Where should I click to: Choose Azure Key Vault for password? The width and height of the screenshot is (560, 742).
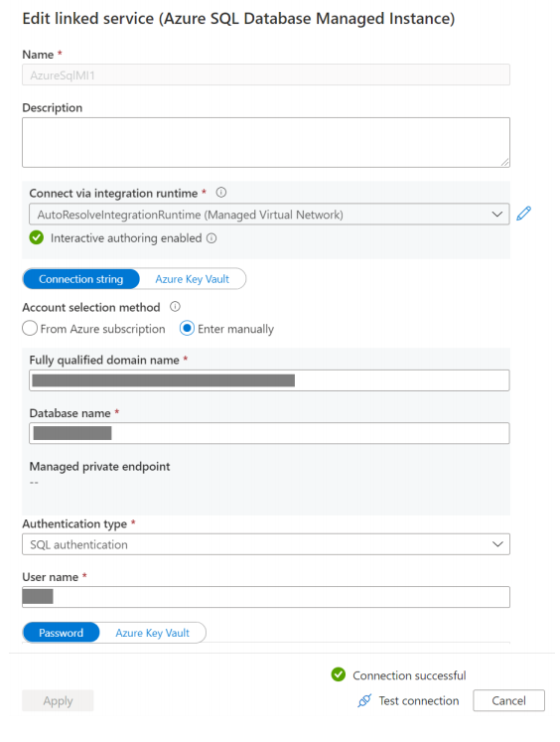click(152, 633)
